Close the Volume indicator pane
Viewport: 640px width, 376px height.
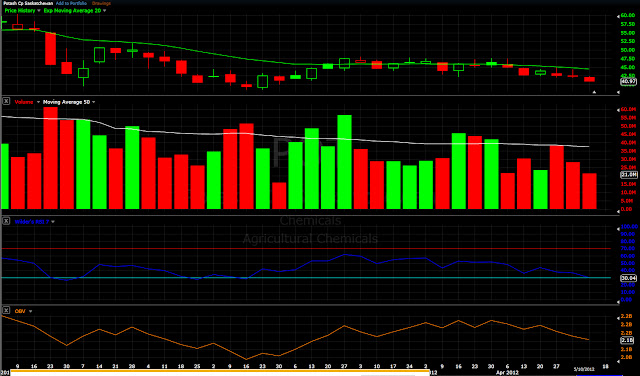click(x=6, y=102)
